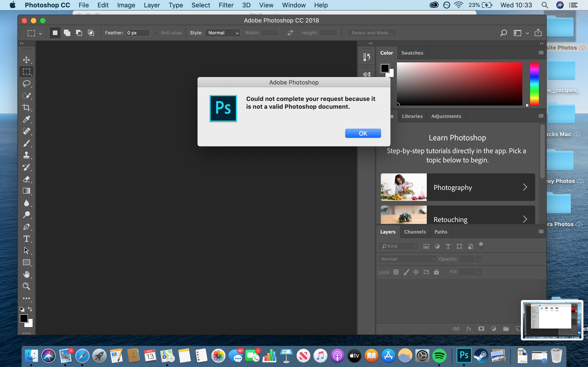Viewport: 588px width, 367px height.
Task: Open the layer blend mode dropdown
Action: pyautogui.click(x=407, y=259)
